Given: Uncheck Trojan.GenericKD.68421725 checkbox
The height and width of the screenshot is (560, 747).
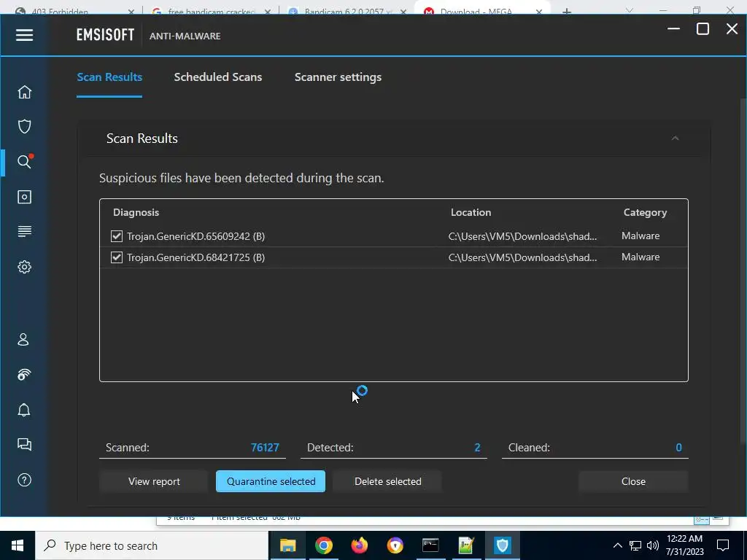Looking at the screenshot, I should pyautogui.click(x=117, y=257).
